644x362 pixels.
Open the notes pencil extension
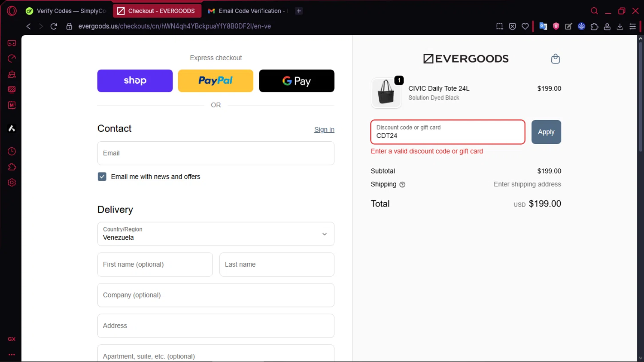tap(568, 27)
